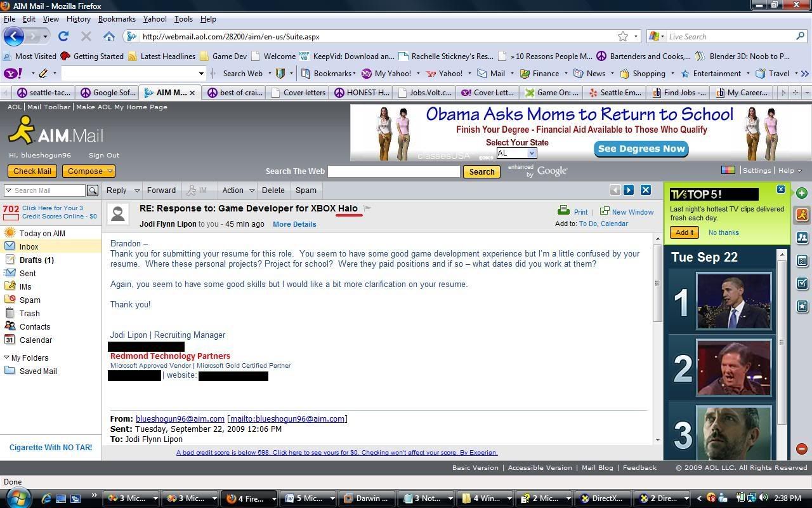Viewport: 812px width, 508px height.
Task: Click the Settings link
Action: point(757,170)
